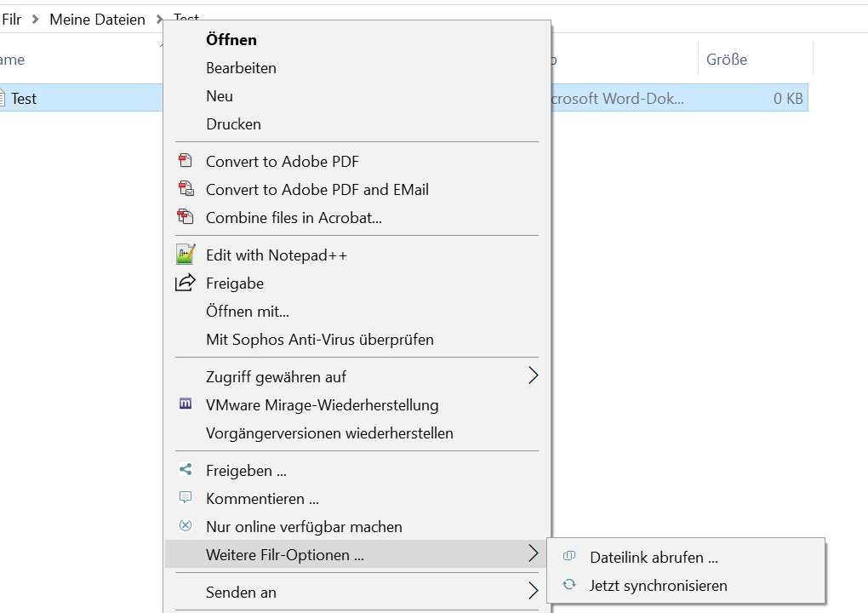Click the Weitere Filr-Optionen submenu arrow

click(533, 554)
